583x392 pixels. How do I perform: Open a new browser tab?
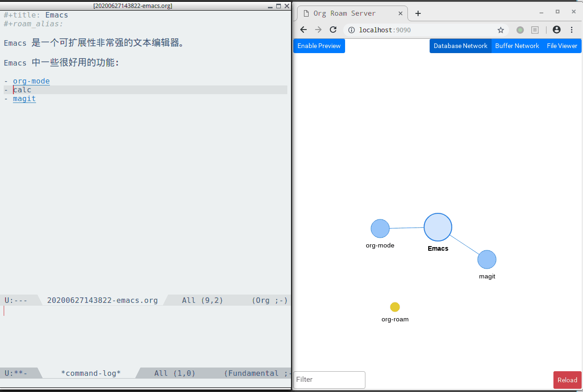click(418, 13)
